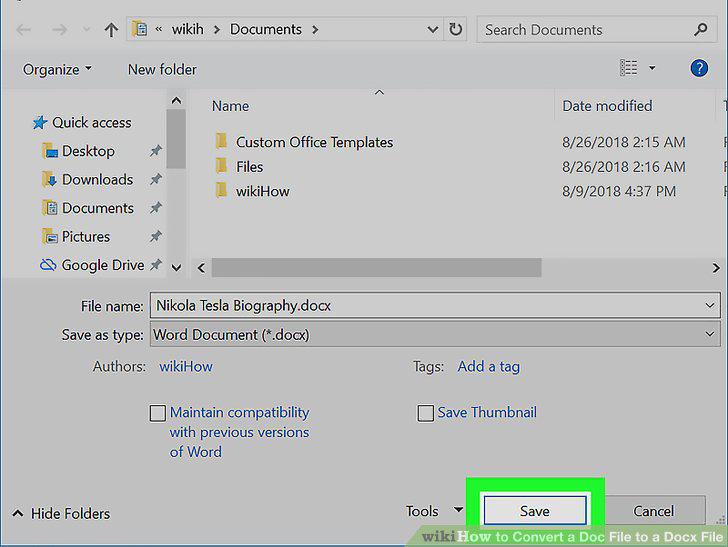Click the pin icon next to Pictures
728x547 pixels.
156,236
